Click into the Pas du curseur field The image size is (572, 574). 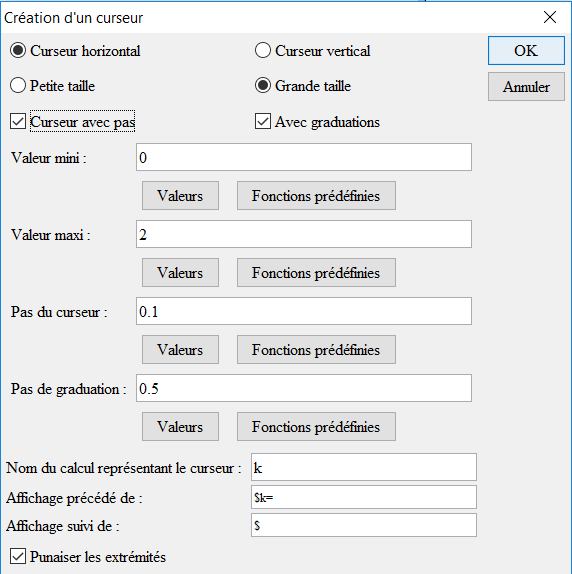coord(304,311)
